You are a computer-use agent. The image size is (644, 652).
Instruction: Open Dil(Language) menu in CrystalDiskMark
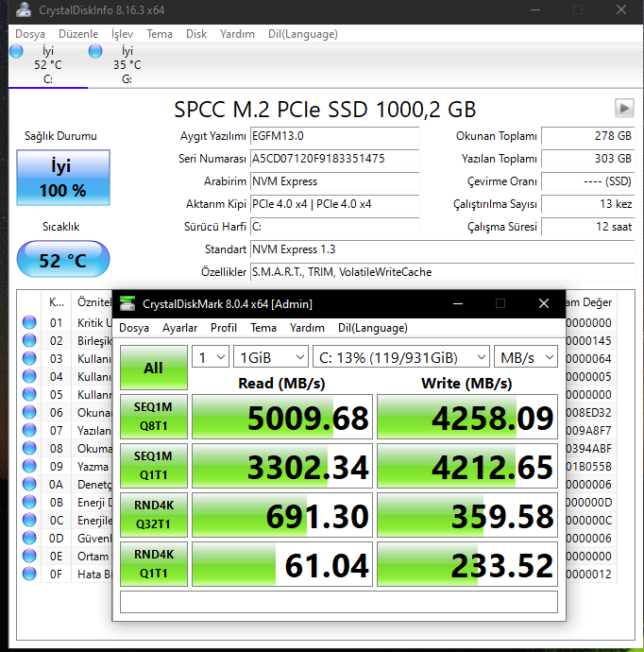coord(373,328)
